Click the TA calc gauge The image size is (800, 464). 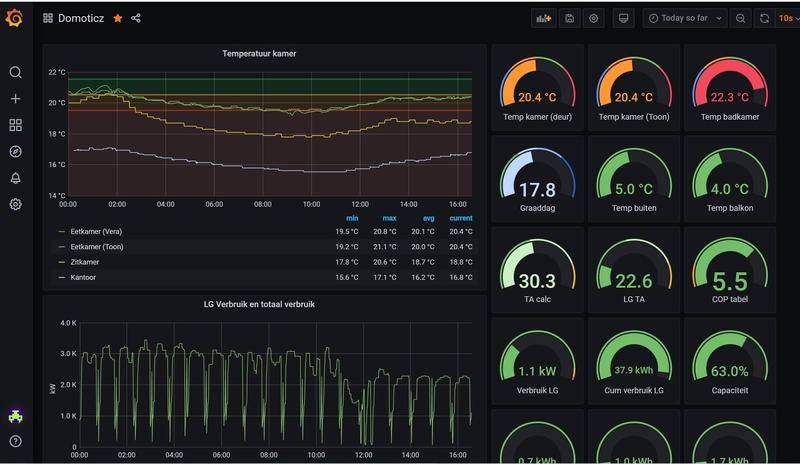(537, 270)
